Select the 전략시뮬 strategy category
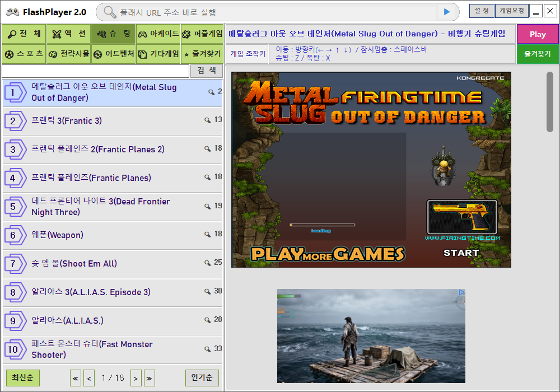This screenshot has height=392, width=560. (68, 54)
